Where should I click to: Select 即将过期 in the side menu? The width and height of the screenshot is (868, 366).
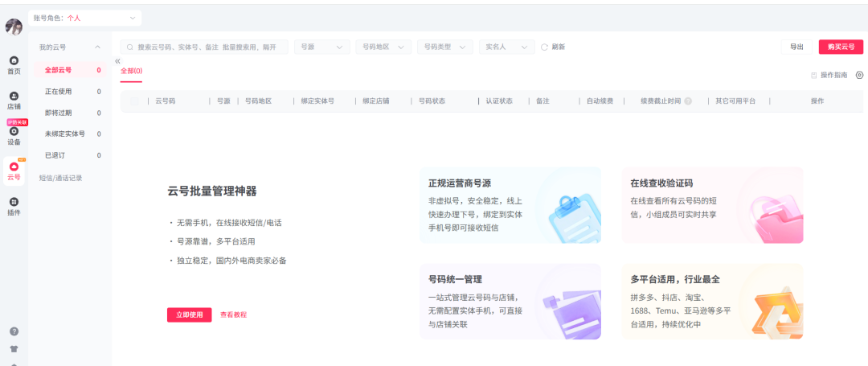pos(70,113)
